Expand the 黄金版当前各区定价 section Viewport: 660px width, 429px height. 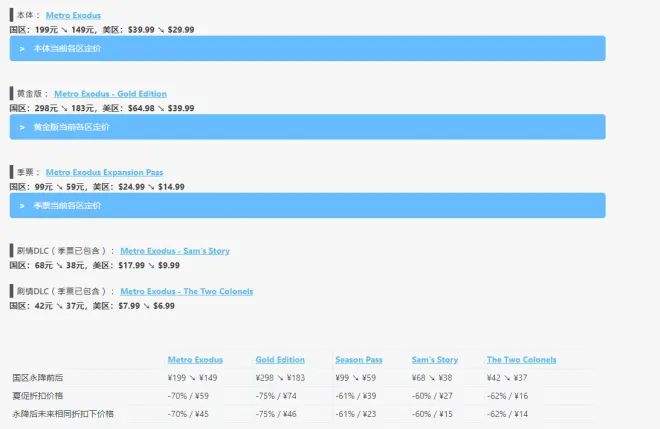point(308,127)
